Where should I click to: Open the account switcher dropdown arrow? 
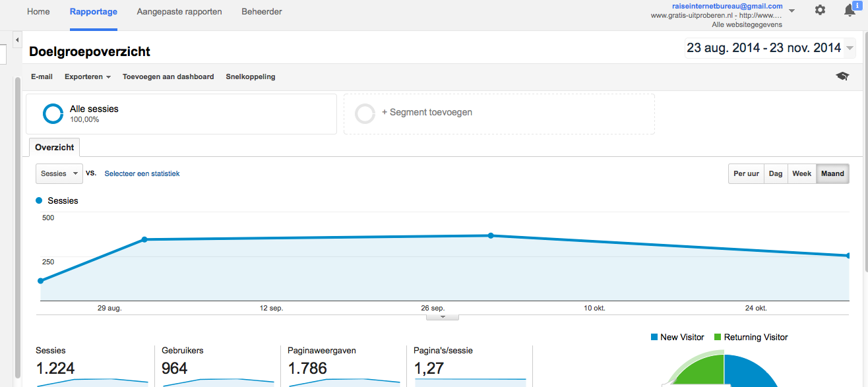[791, 11]
